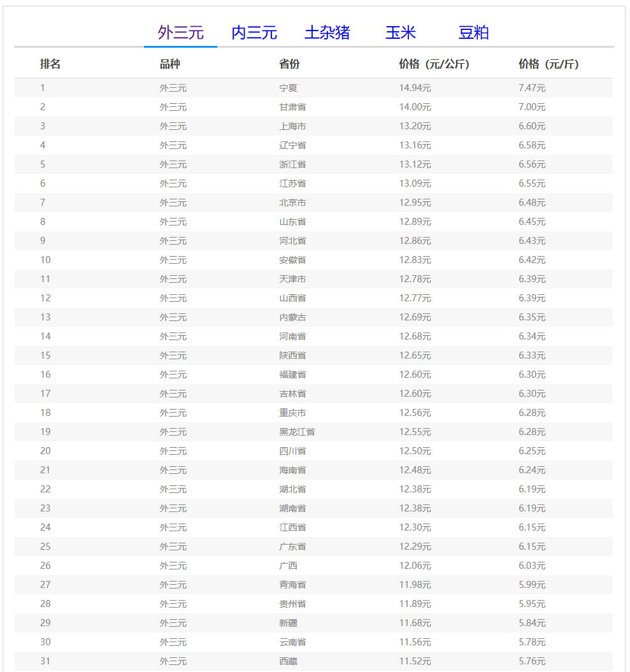Click the 省份 column header
The height and width of the screenshot is (672, 630).
coord(289,64)
